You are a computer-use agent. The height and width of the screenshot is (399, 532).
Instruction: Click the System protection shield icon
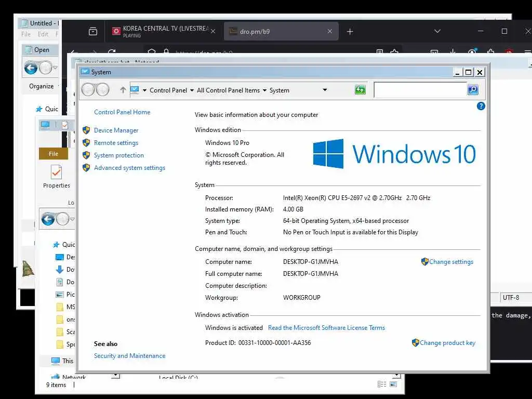(87, 155)
